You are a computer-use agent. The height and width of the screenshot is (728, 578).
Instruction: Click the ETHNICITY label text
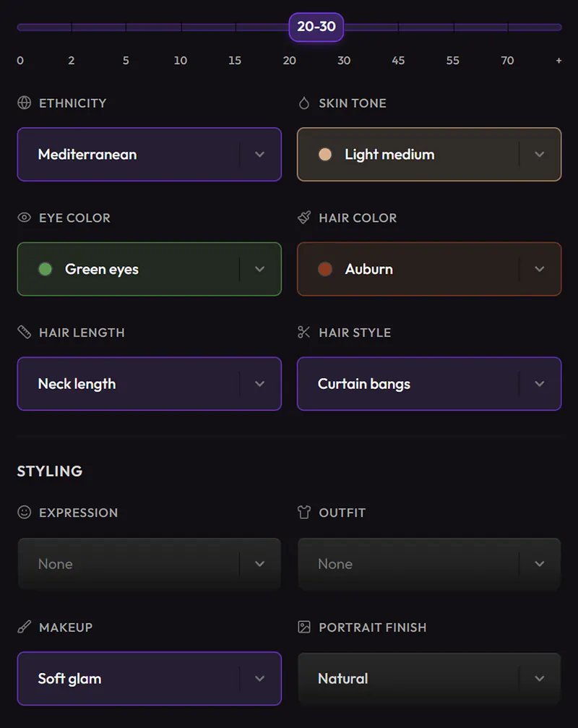click(x=73, y=103)
